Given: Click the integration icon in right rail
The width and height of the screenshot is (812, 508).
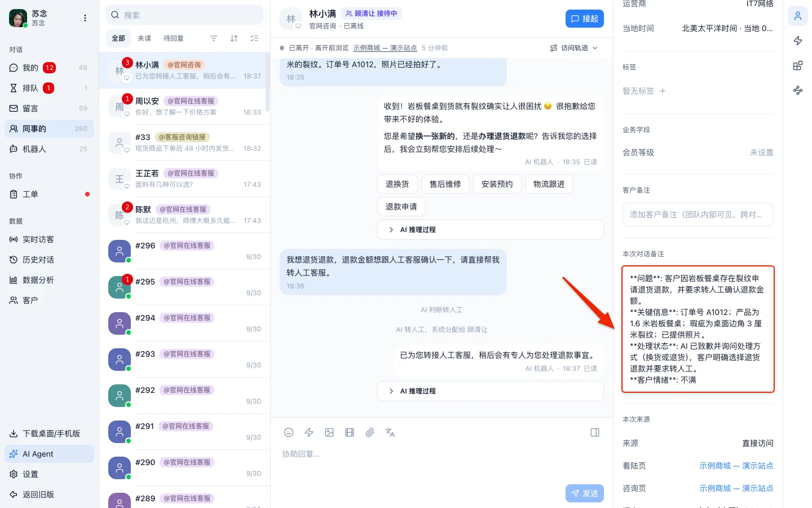Looking at the screenshot, I should pos(798,90).
